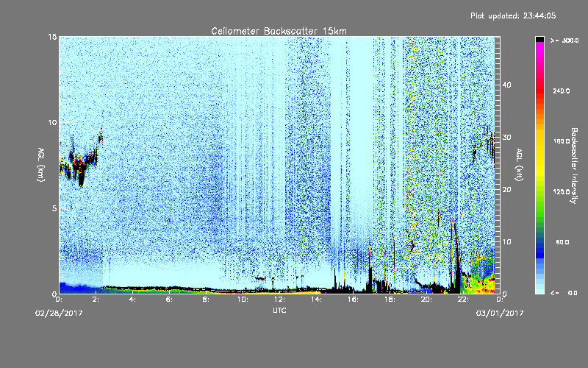Viewport: 588px width, 368px height.
Task: Click the '2:' hour tick label
Action: (x=96, y=300)
